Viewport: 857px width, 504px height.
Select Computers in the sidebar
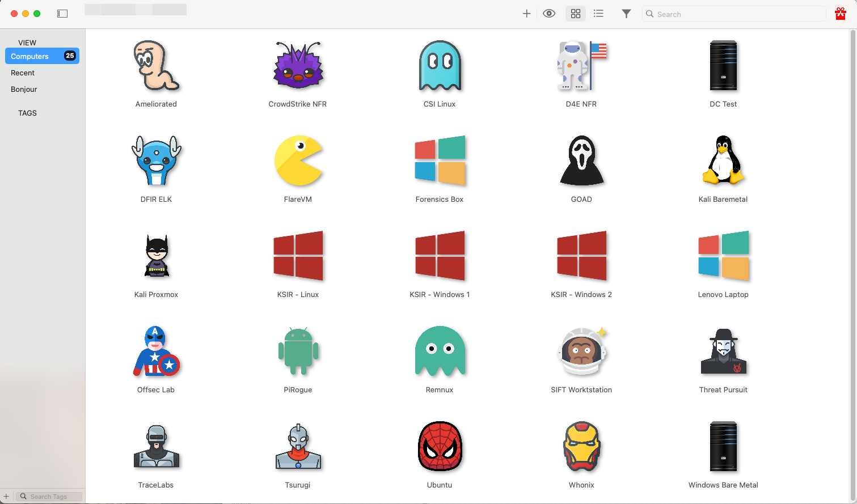click(x=42, y=56)
